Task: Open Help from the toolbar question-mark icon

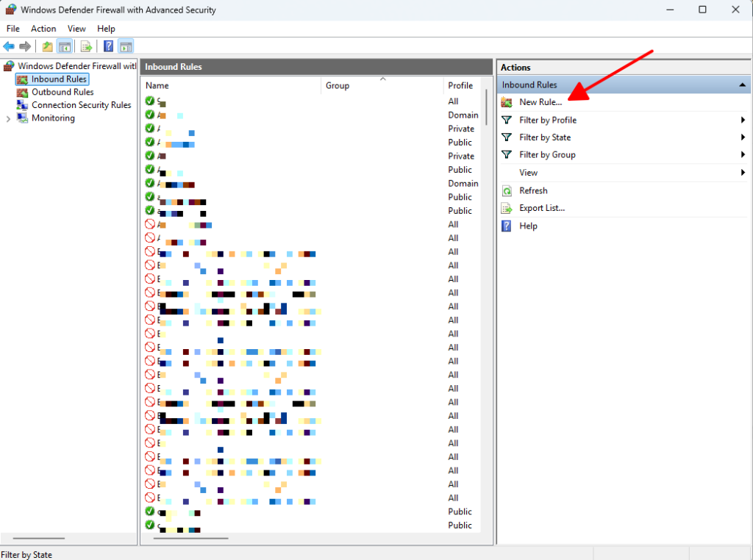Action: (109, 46)
